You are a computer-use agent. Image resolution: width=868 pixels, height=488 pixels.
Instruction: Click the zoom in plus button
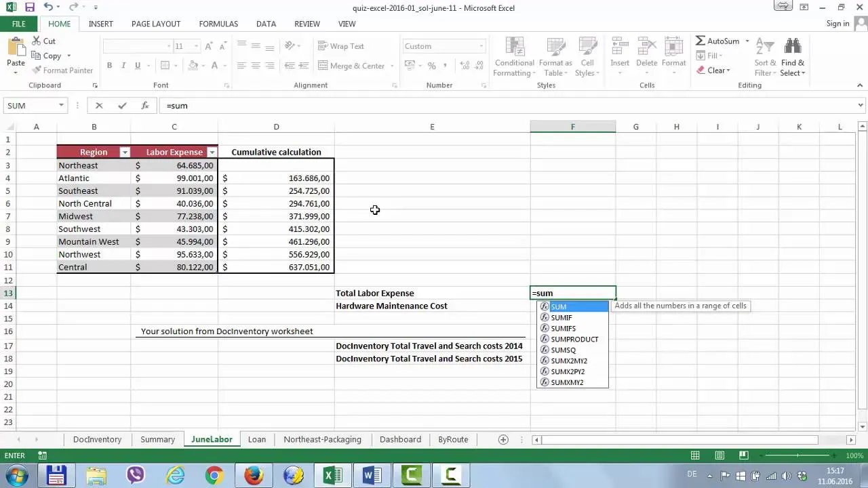tap(833, 455)
